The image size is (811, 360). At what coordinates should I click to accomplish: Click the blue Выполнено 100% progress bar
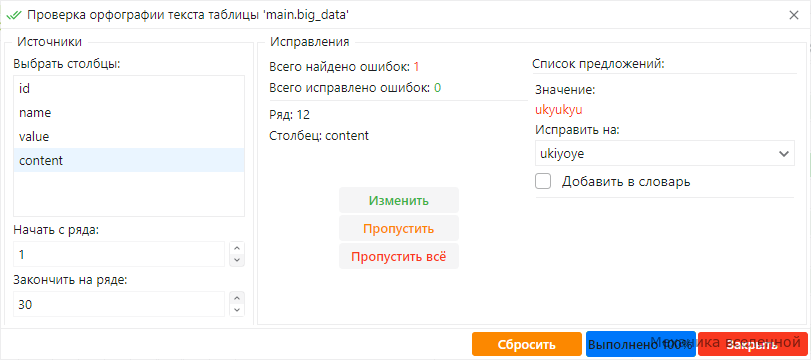coord(640,344)
